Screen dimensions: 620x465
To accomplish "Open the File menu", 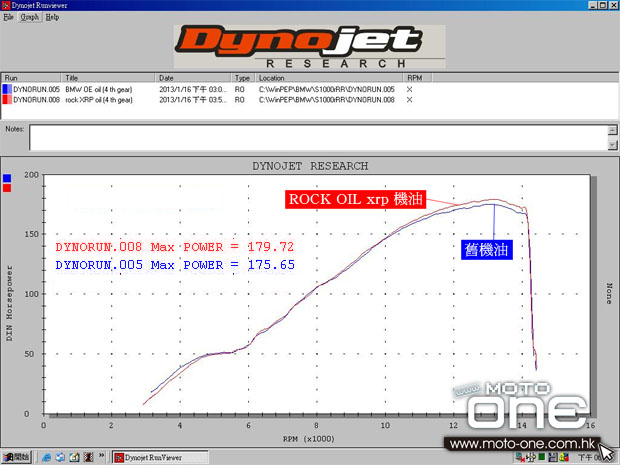I will pyautogui.click(x=8, y=17).
